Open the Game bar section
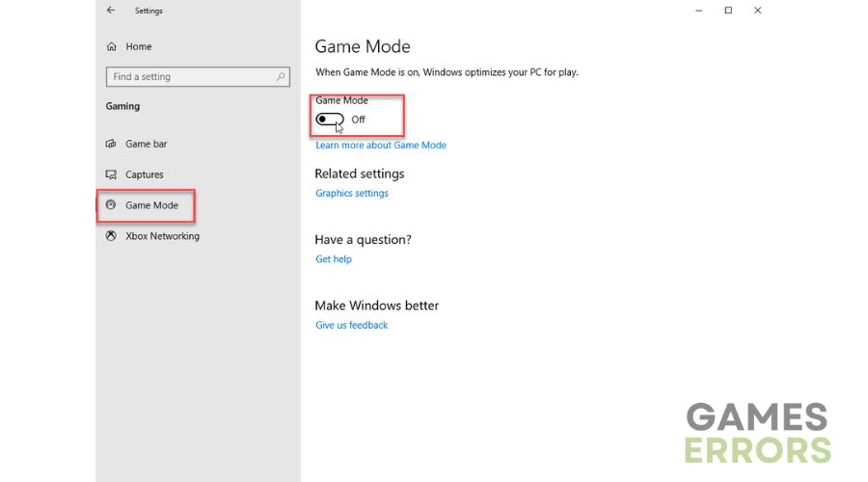This screenshot has width=868, height=482. pyautogui.click(x=147, y=144)
